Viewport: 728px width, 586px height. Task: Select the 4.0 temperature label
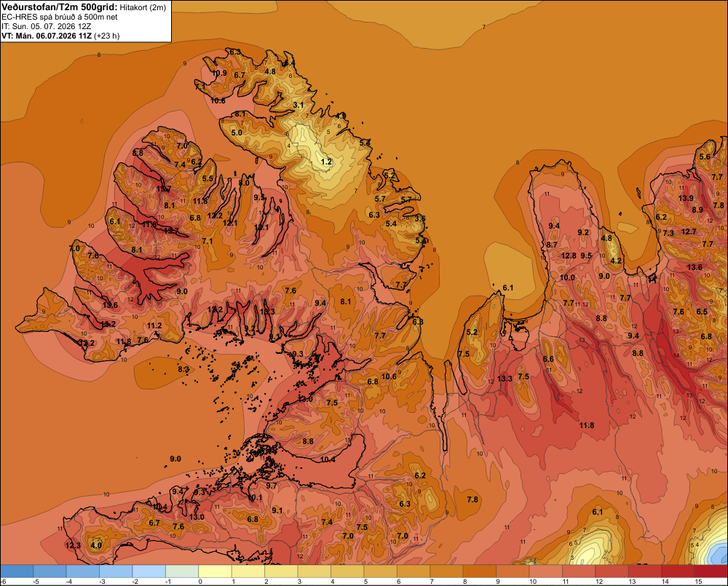(96, 545)
